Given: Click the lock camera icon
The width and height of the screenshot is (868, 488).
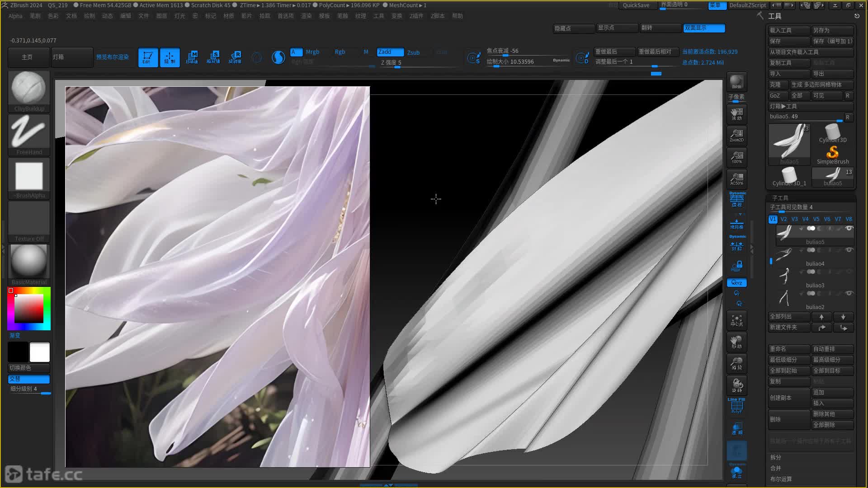Looking at the screenshot, I should coord(736,266).
